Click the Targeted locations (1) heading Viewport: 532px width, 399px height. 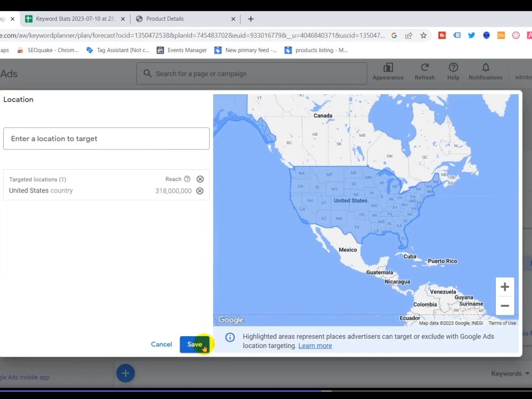point(38,179)
